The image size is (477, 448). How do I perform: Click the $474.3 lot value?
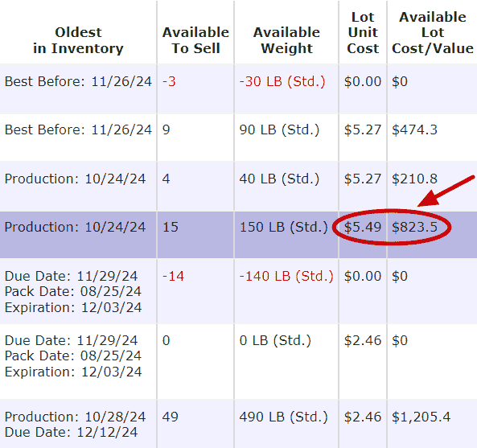[x=414, y=129]
